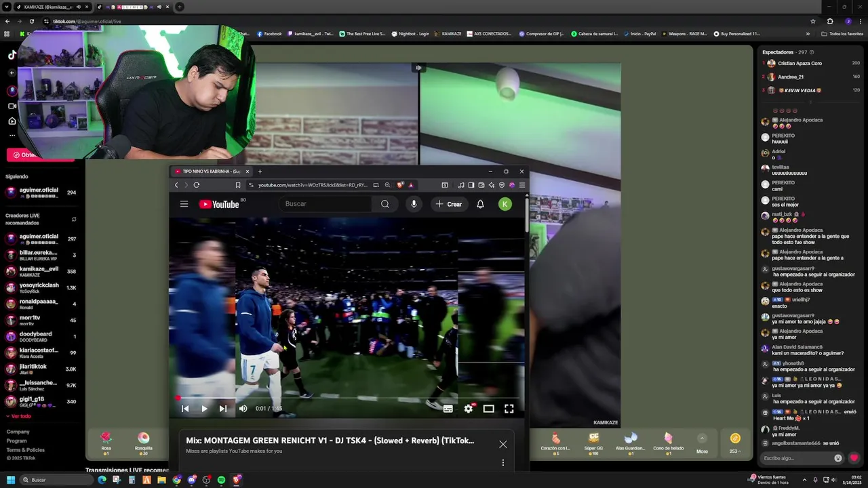The height and width of the screenshot is (488, 868).
Task: Send the Alas Guardian gift
Action: [631, 443]
